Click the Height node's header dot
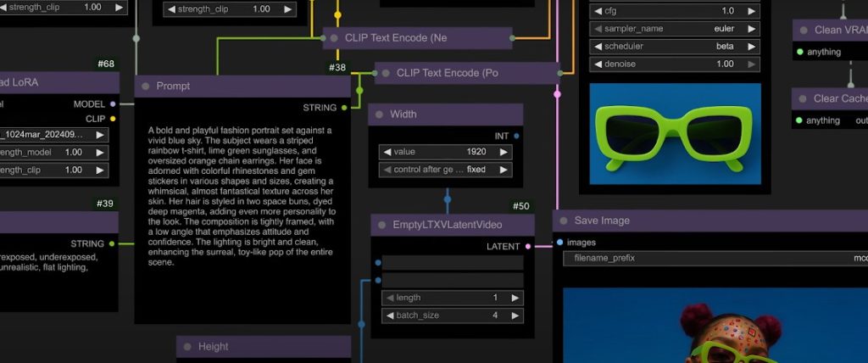This screenshot has height=363, width=868. click(187, 347)
